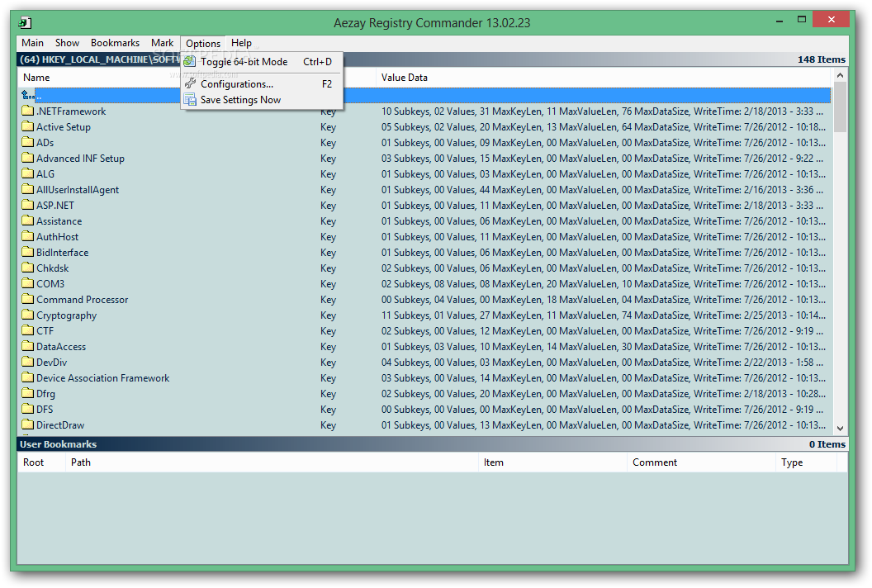Click the Aezay Registry Commander title bar icon

(x=25, y=23)
